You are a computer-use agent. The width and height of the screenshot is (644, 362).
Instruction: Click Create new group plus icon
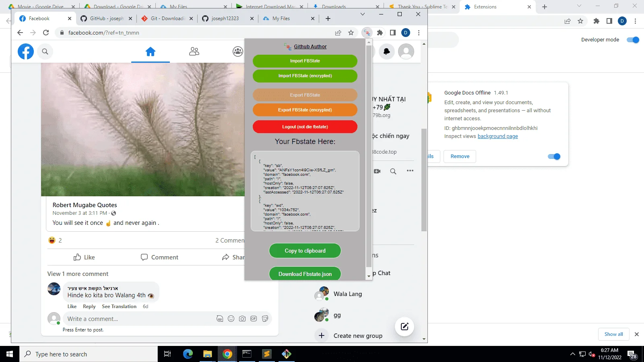322,335
